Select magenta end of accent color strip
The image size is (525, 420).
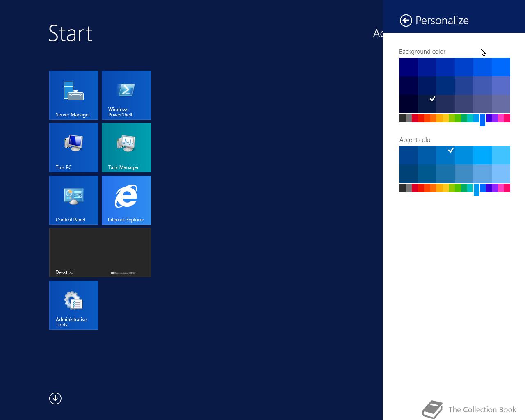click(x=507, y=188)
